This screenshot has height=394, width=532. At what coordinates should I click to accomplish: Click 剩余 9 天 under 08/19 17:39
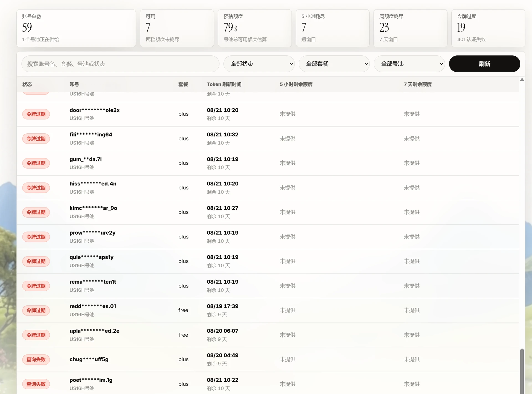coord(217,315)
